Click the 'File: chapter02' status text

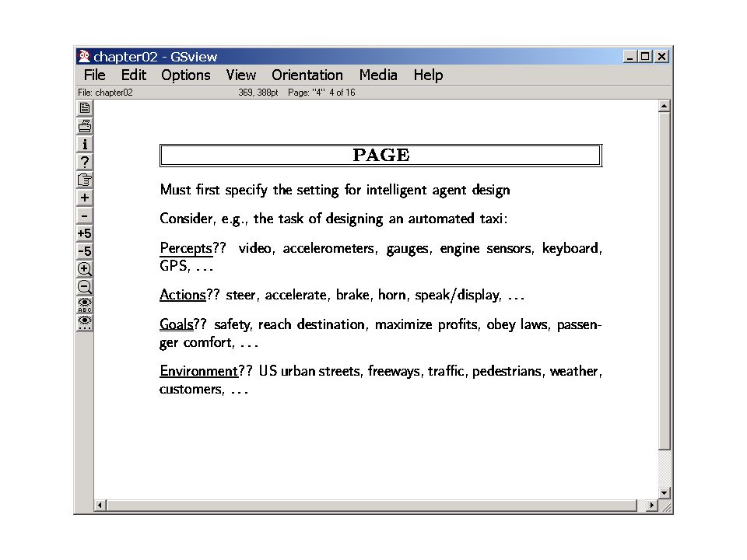pos(105,93)
